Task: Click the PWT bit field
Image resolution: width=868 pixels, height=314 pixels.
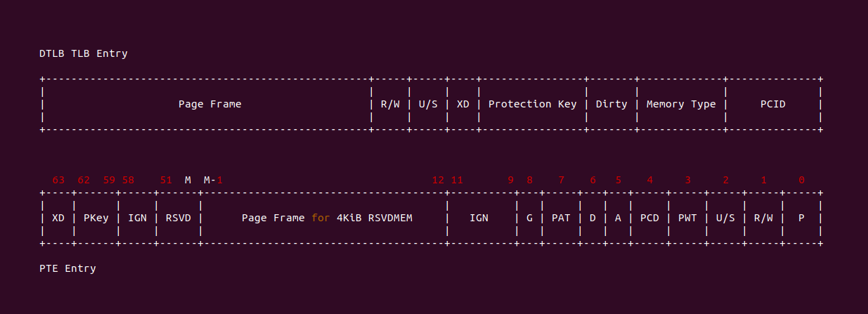Action: [687, 218]
